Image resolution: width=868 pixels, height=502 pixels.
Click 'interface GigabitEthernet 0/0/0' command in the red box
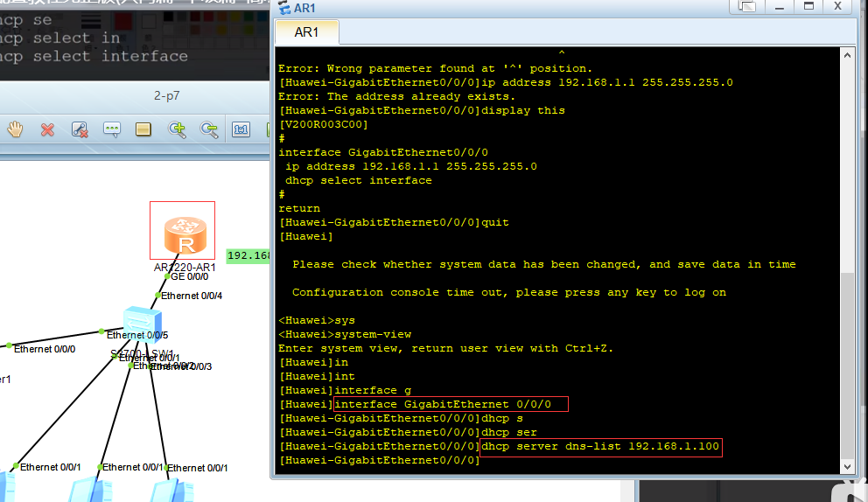[443, 405]
